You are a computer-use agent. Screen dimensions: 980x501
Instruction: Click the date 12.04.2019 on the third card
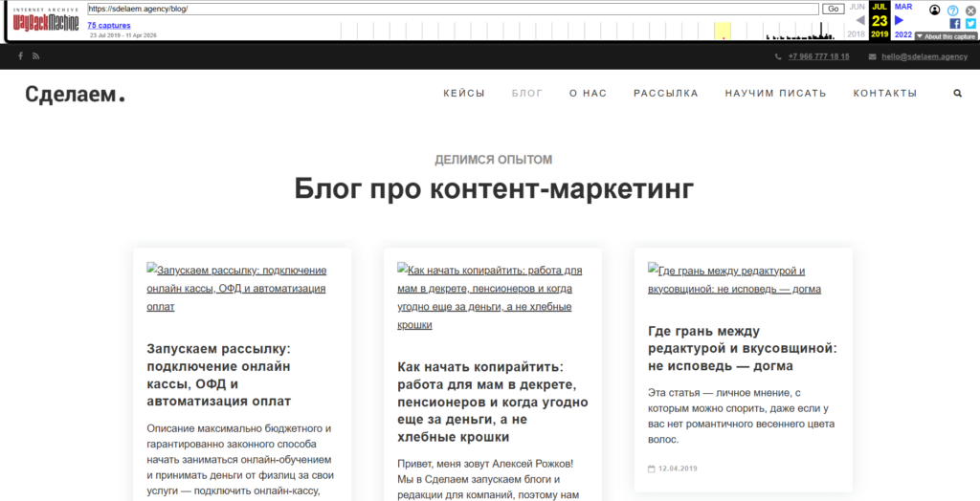pos(678,468)
